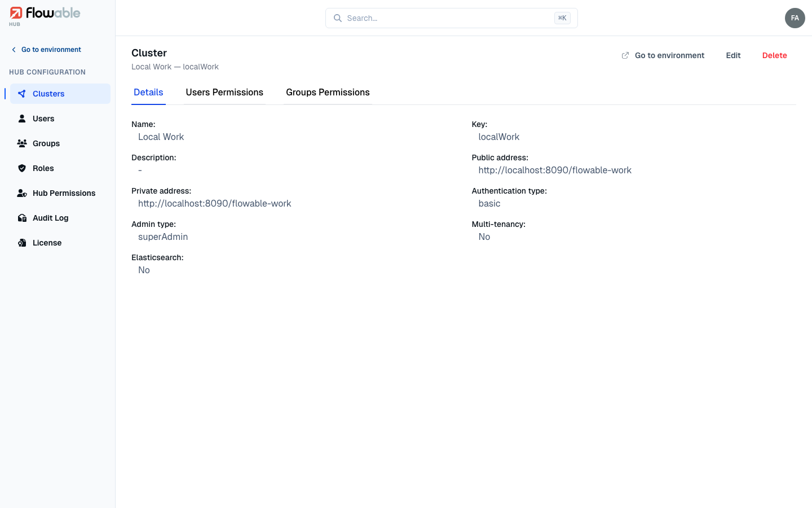
Task: Click the Public address: field label
Action: 500,157
